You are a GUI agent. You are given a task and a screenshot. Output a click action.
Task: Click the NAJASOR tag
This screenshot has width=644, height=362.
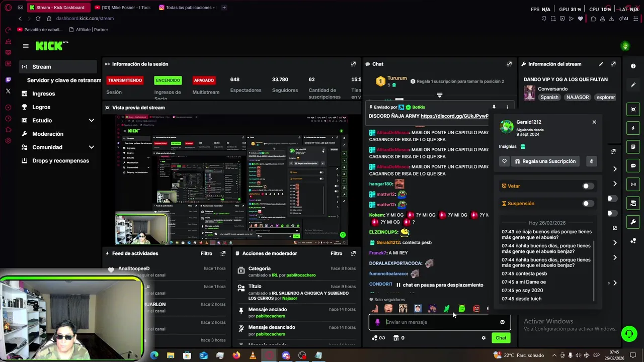click(577, 98)
